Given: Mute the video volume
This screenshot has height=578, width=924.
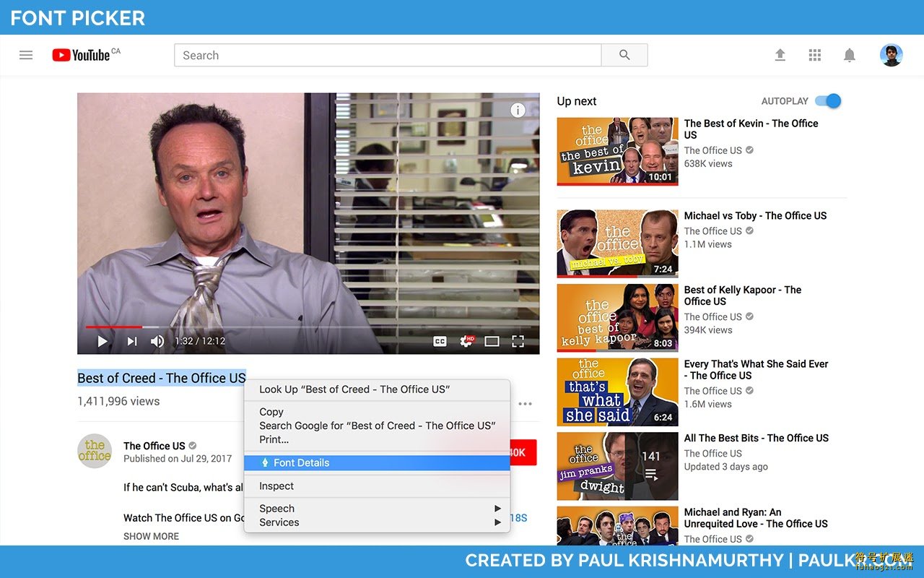Looking at the screenshot, I should (157, 341).
